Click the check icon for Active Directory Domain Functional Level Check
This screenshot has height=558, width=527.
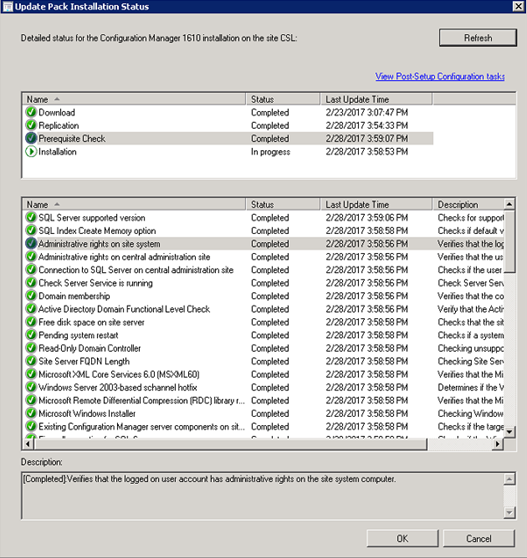tap(31, 309)
